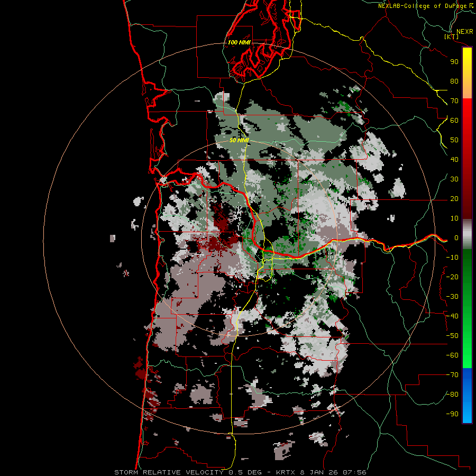Click the '[KT]' units label above color bar

click(x=452, y=36)
